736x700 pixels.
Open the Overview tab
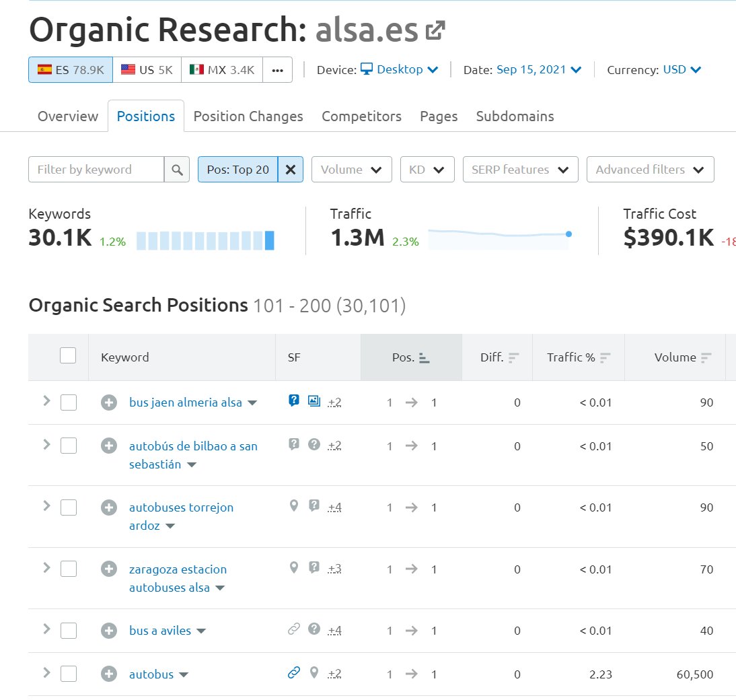pyautogui.click(x=68, y=116)
